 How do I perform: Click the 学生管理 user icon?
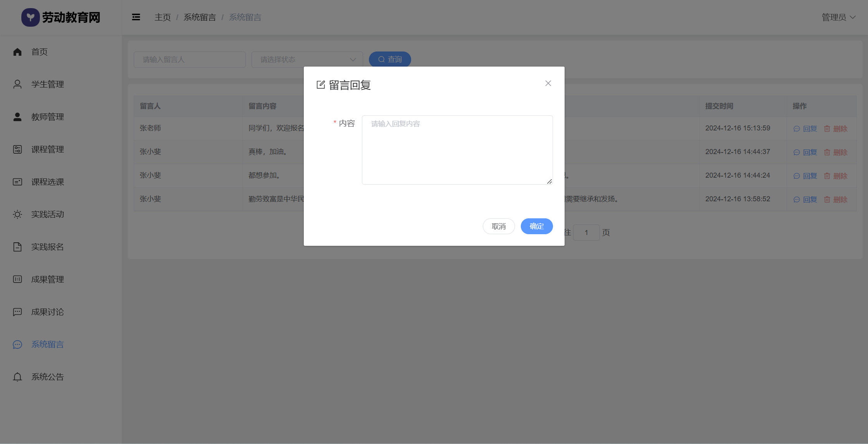(x=17, y=84)
